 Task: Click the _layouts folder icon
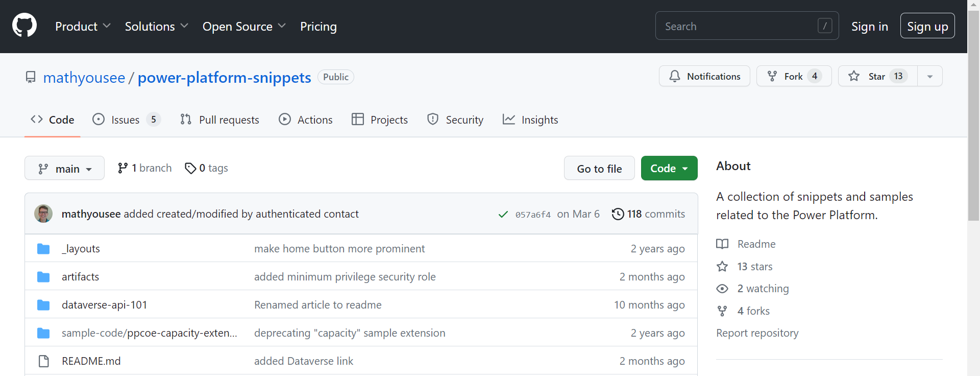click(x=43, y=249)
